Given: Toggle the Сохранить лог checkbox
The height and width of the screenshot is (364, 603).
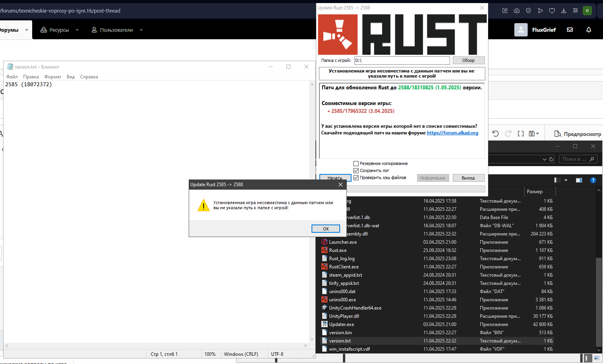Looking at the screenshot, I should click(x=356, y=170).
